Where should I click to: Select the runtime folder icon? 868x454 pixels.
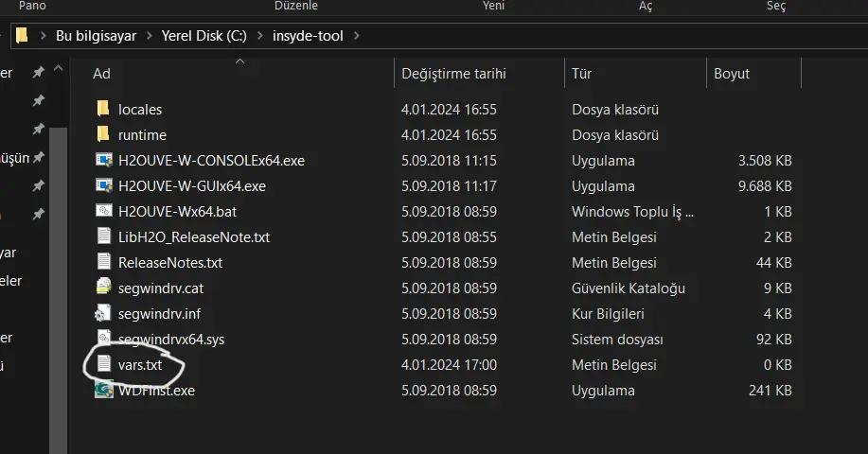click(x=103, y=134)
